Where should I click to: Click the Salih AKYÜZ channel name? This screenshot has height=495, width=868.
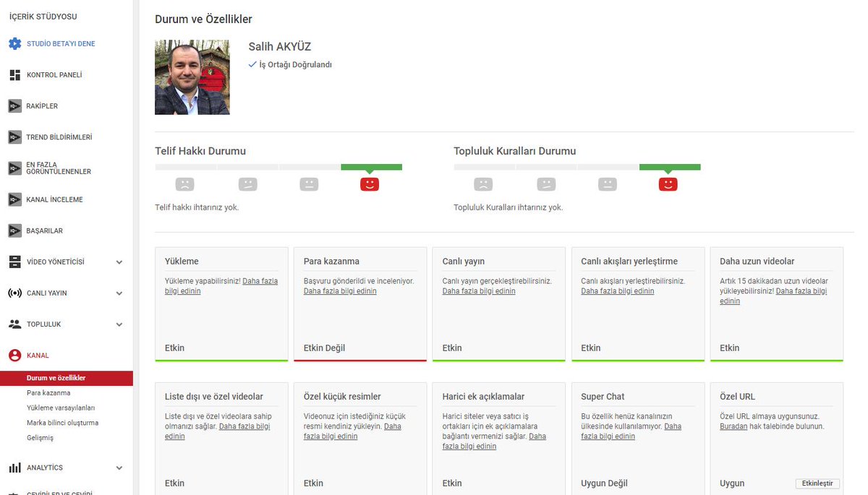pos(279,47)
